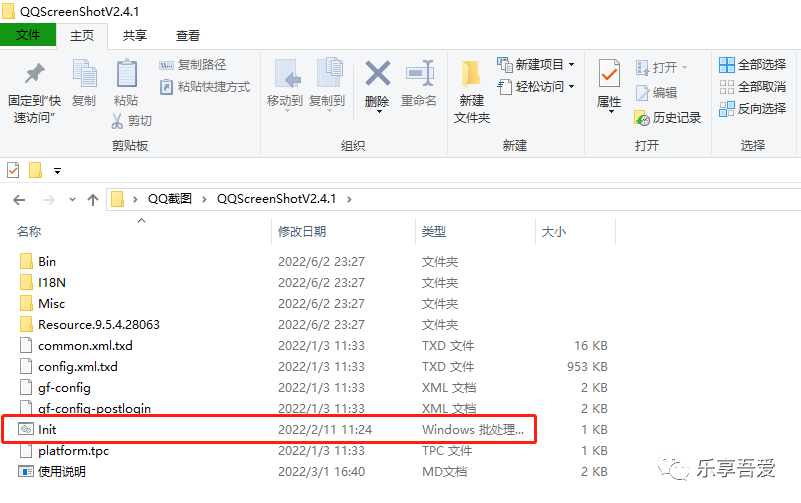
Task: Select the common.xml.txd file
Action: pyautogui.click(x=85, y=346)
